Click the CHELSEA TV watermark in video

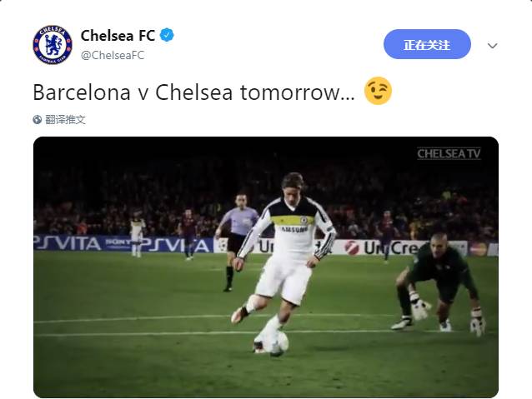(449, 154)
